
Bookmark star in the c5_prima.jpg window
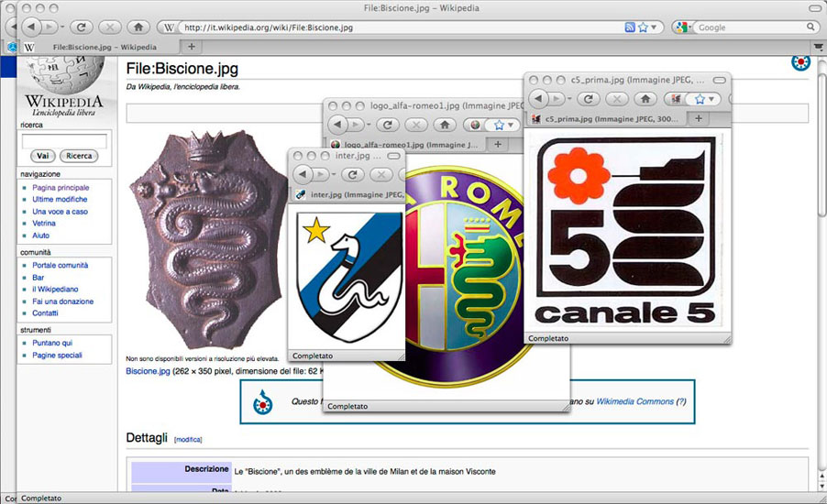tap(700, 99)
